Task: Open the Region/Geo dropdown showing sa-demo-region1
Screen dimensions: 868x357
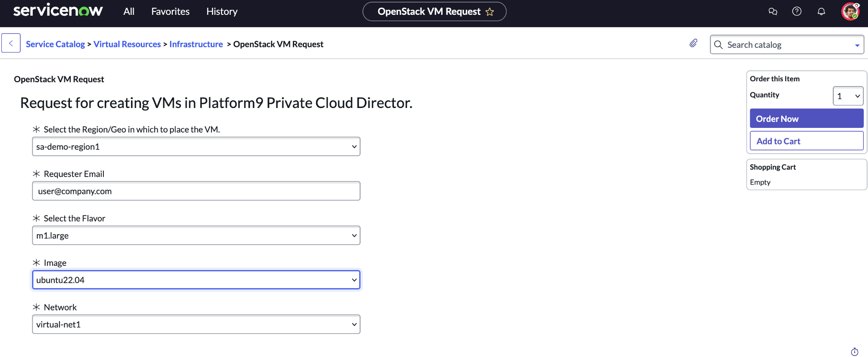Action: (x=196, y=147)
